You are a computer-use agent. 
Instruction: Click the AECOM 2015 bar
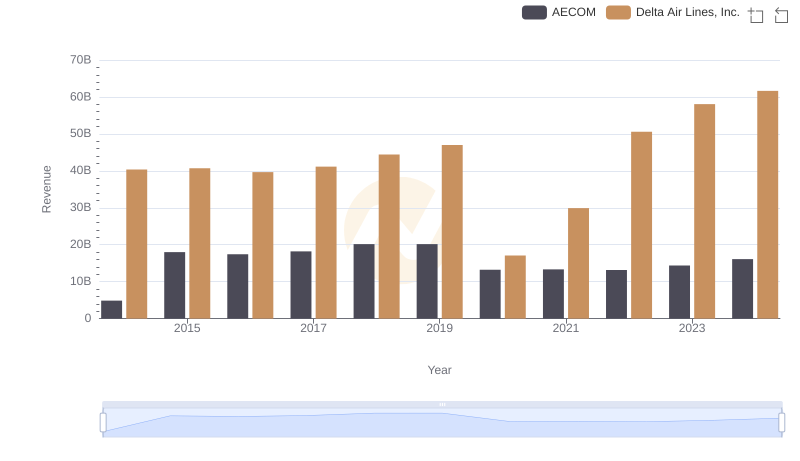(x=174, y=285)
